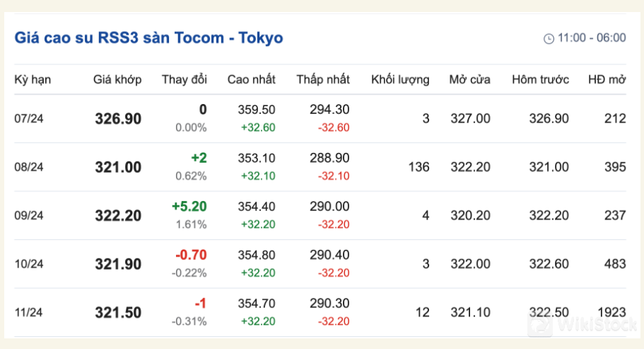Click the 08/24 volume value 136
This screenshot has height=349, width=644.
418,167
